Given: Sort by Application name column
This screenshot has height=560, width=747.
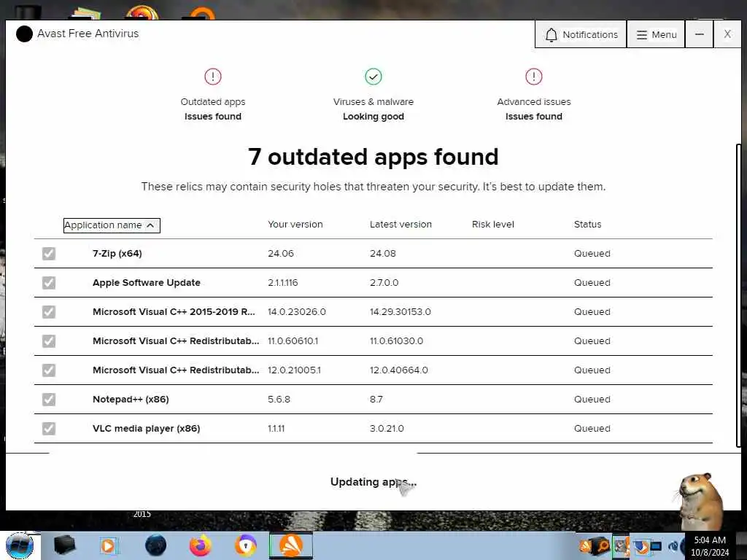Looking at the screenshot, I should click(x=112, y=225).
